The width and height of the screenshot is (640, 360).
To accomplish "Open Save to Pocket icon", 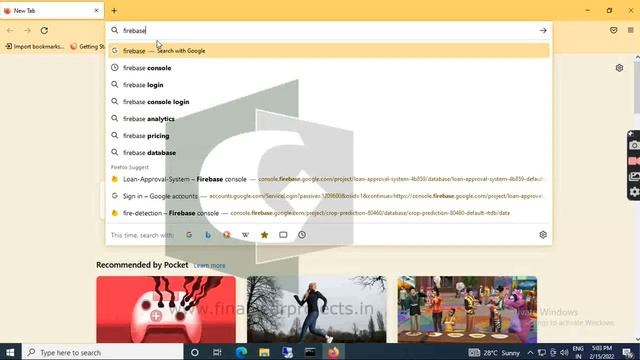I will click(613, 30).
